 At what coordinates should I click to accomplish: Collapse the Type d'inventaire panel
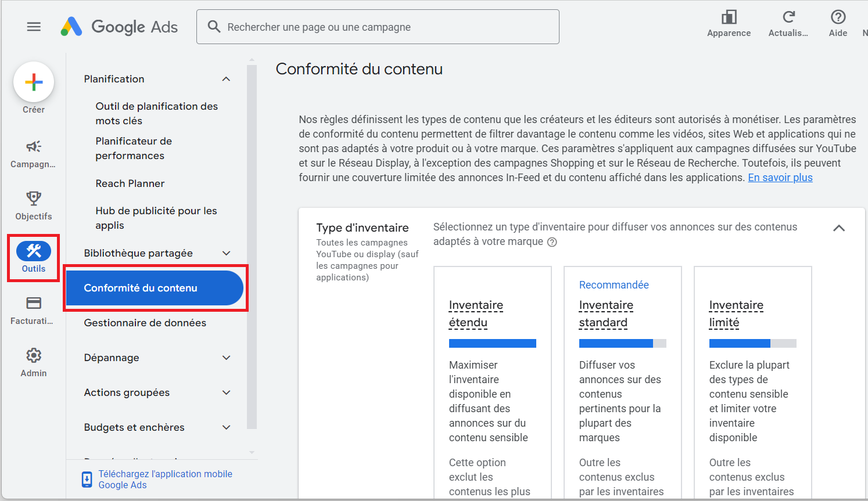click(838, 228)
